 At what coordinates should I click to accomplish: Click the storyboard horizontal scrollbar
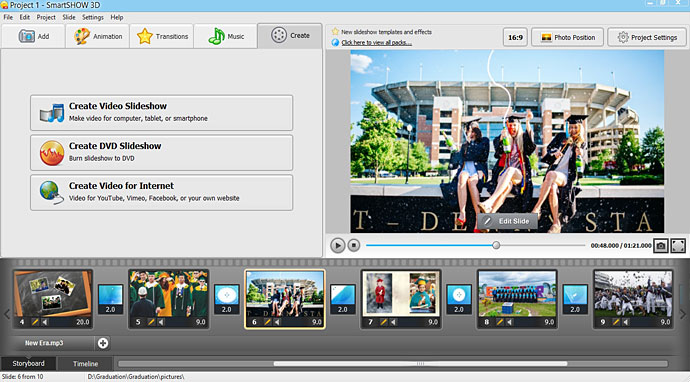click(x=420, y=364)
